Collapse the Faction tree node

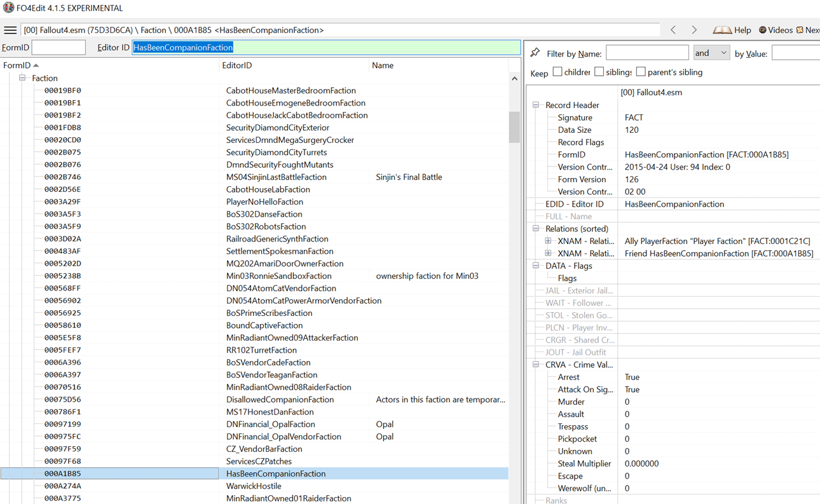22,78
